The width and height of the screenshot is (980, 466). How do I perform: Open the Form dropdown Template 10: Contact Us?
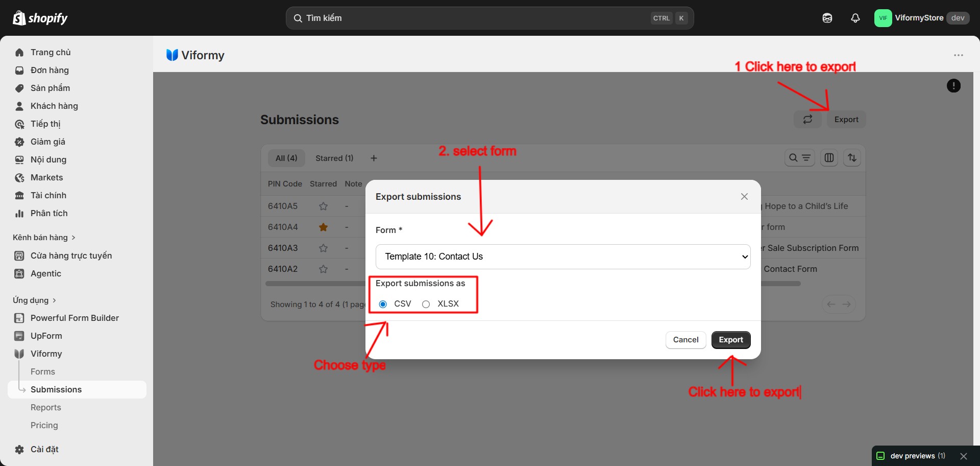click(x=563, y=257)
